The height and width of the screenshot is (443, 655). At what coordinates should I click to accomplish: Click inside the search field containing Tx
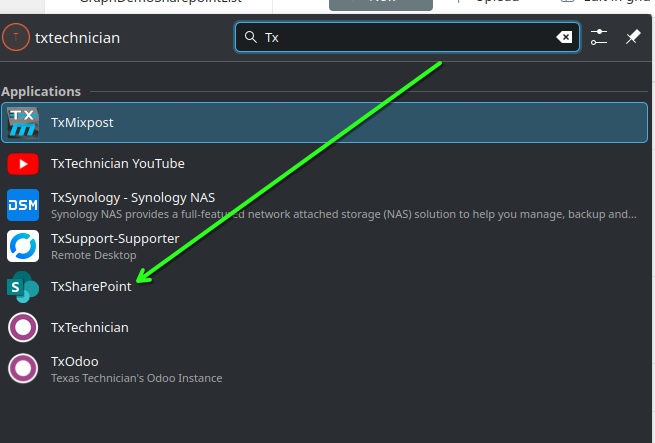click(x=400, y=38)
